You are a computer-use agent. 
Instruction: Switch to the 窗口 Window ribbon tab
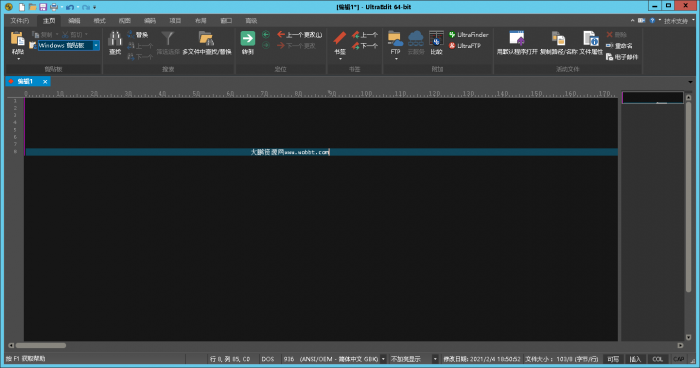226,21
